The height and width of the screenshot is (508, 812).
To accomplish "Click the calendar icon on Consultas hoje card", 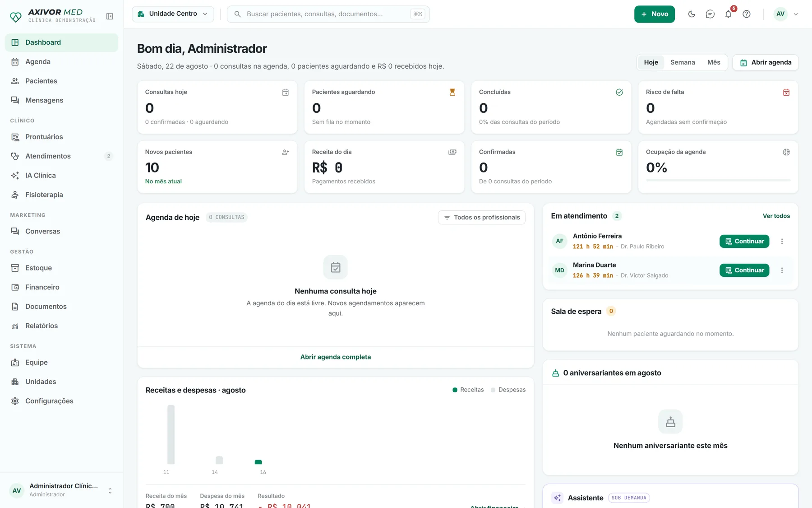I will (x=286, y=92).
